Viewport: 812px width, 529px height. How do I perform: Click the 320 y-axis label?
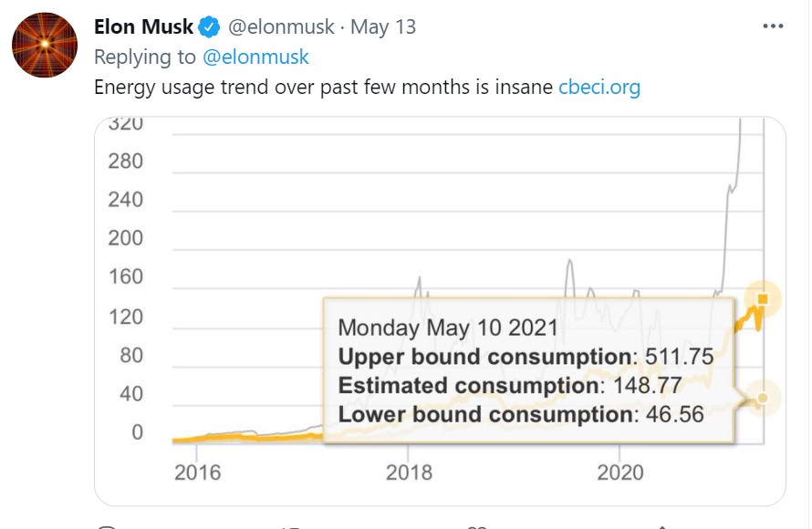click(x=125, y=124)
